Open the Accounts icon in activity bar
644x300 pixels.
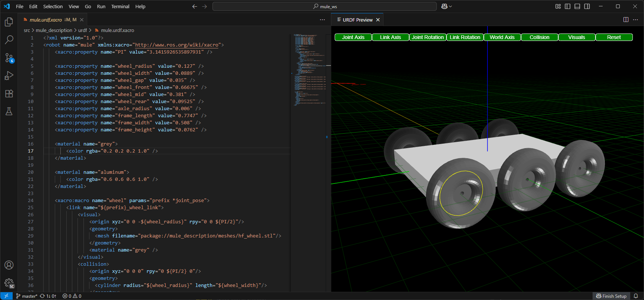(x=9, y=265)
